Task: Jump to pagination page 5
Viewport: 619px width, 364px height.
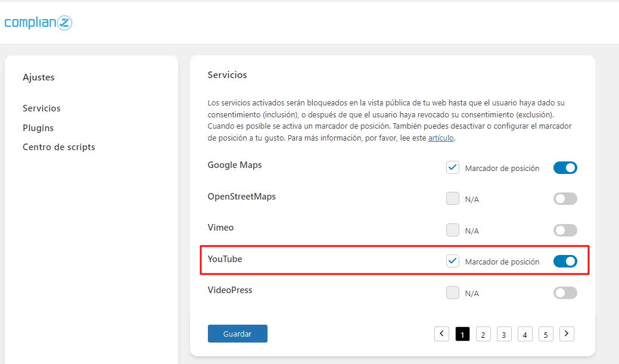Action: pyautogui.click(x=546, y=334)
